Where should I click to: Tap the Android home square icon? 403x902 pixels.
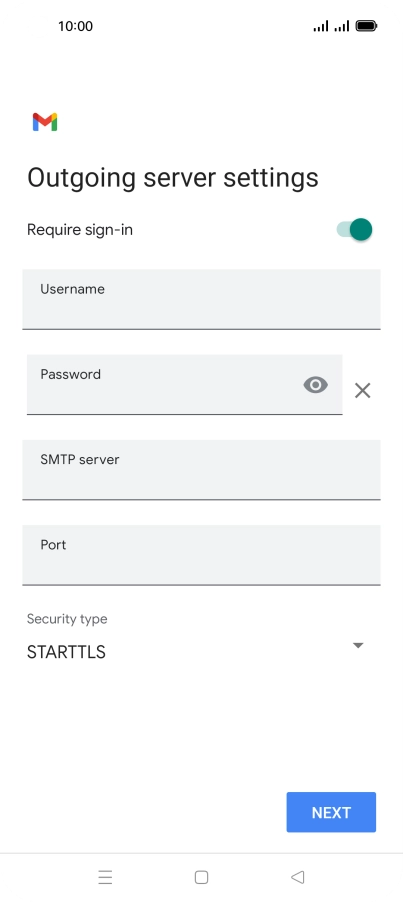coord(201,877)
